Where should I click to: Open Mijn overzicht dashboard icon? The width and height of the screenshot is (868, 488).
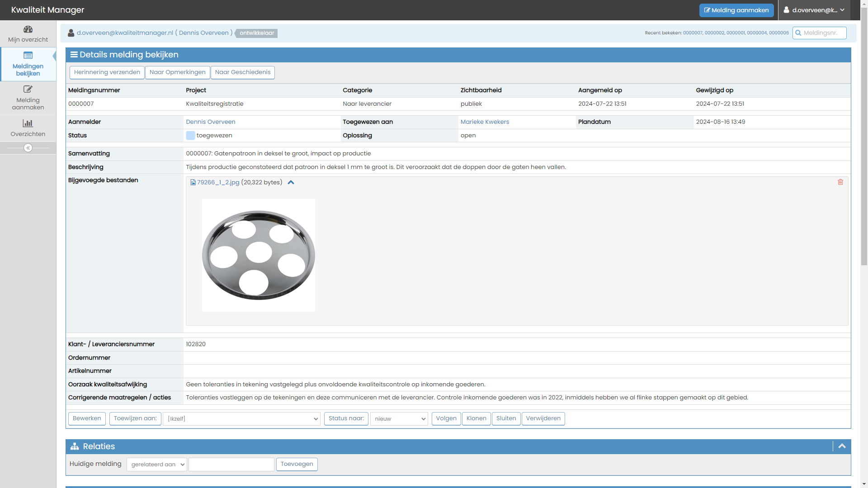(28, 30)
